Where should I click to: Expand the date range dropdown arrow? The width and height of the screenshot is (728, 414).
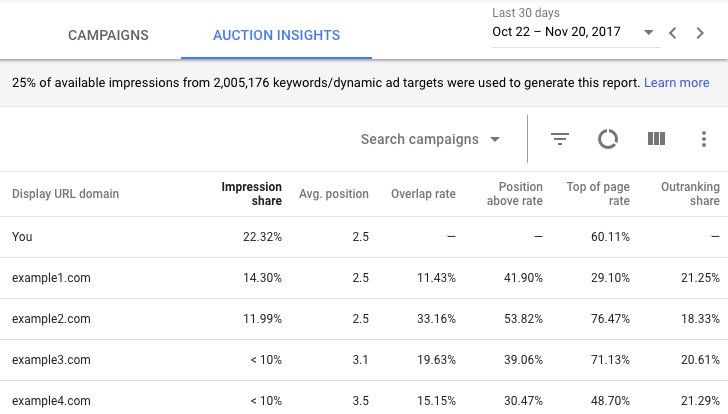tap(648, 33)
